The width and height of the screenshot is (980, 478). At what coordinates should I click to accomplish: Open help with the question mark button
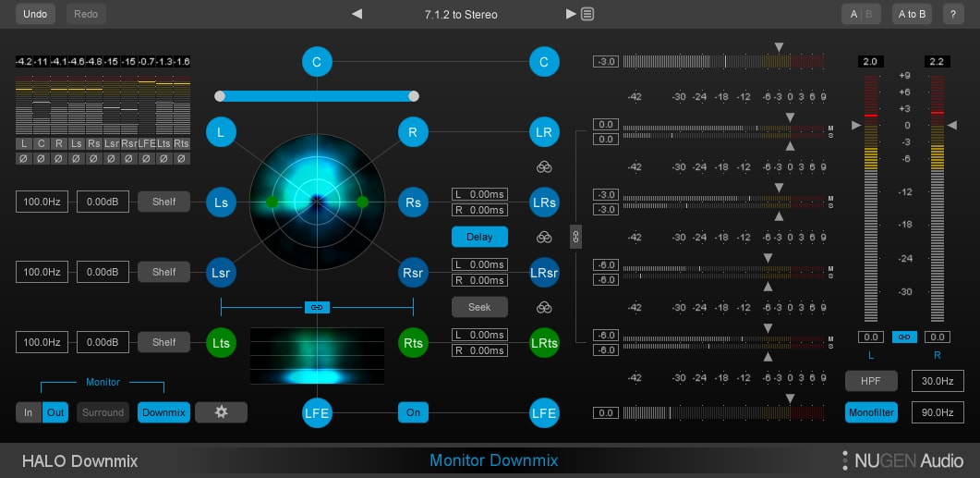pyautogui.click(x=953, y=14)
